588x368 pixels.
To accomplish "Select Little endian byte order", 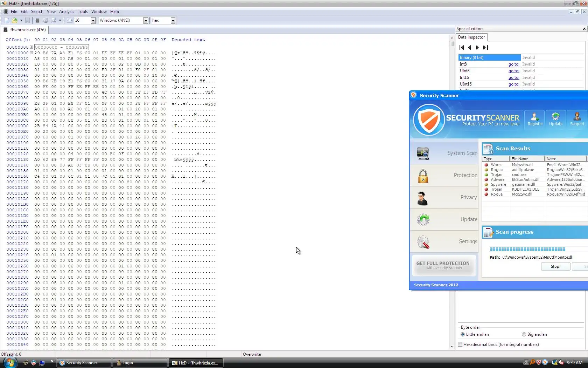I will click(475, 334).
